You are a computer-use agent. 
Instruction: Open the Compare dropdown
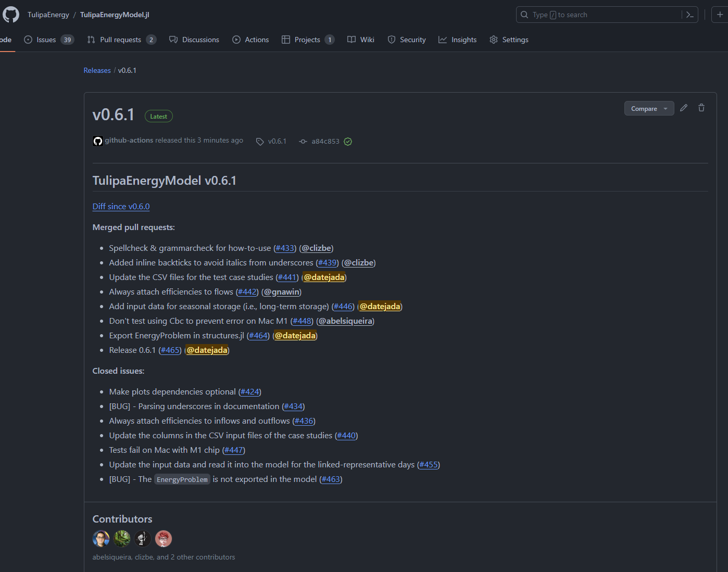[x=648, y=108]
